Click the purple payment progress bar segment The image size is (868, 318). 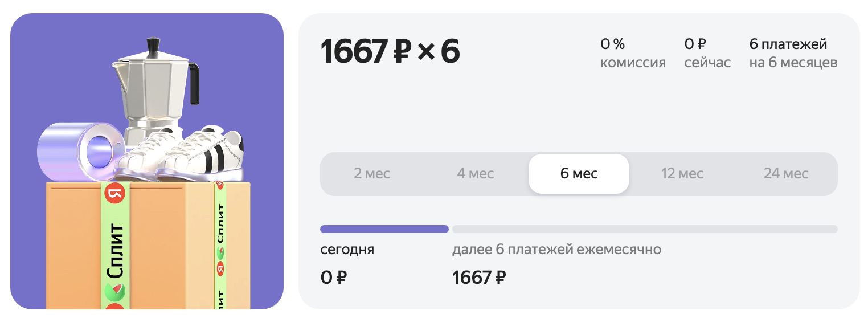coord(384,229)
